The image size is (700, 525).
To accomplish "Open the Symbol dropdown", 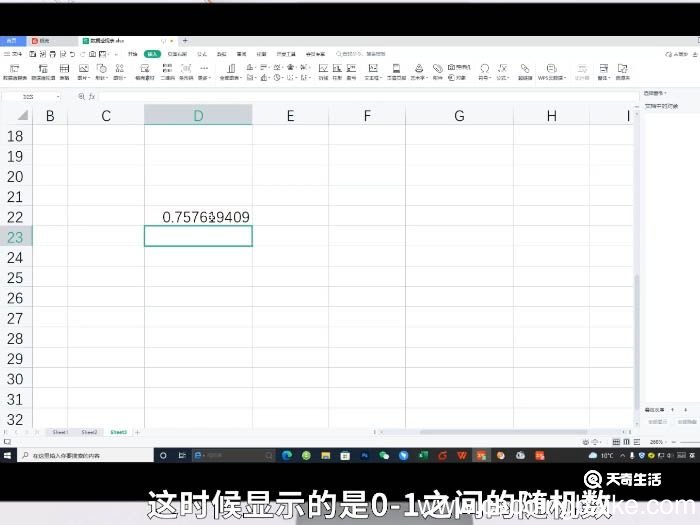I will click(484, 71).
